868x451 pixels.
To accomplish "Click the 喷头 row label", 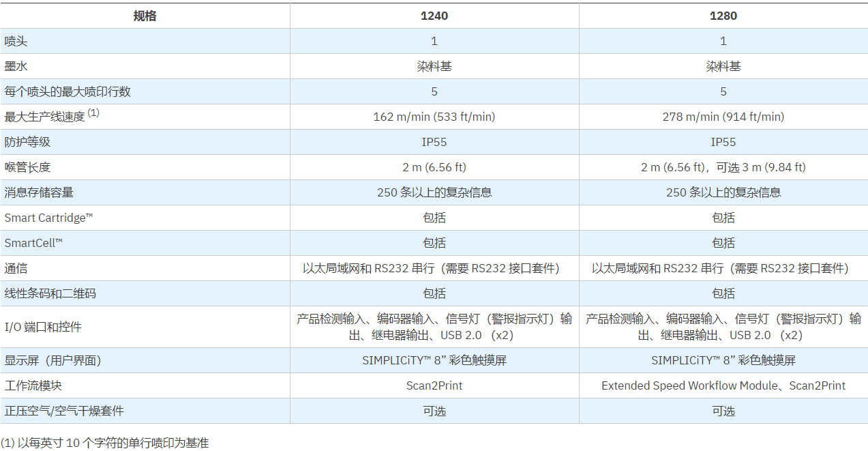I will click(x=16, y=41).
